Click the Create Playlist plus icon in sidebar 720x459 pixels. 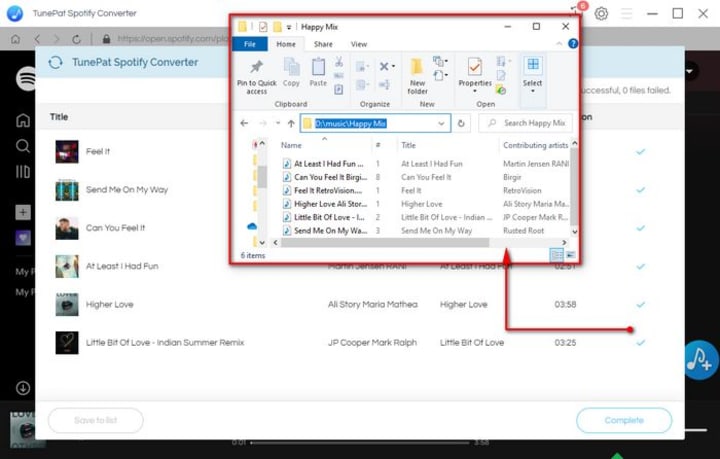(x=23, y=212)
